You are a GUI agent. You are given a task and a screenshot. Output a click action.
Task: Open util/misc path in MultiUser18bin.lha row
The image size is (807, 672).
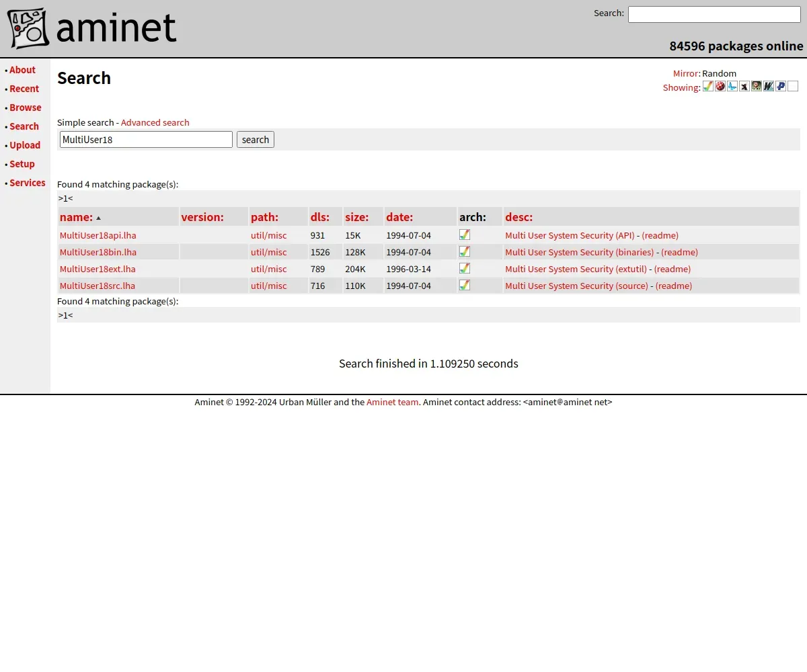pyautogui.click(x=268, y=252)
